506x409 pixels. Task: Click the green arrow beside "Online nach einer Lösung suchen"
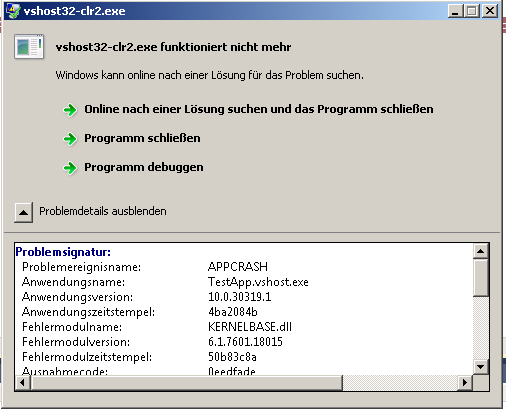pos(70,110)
